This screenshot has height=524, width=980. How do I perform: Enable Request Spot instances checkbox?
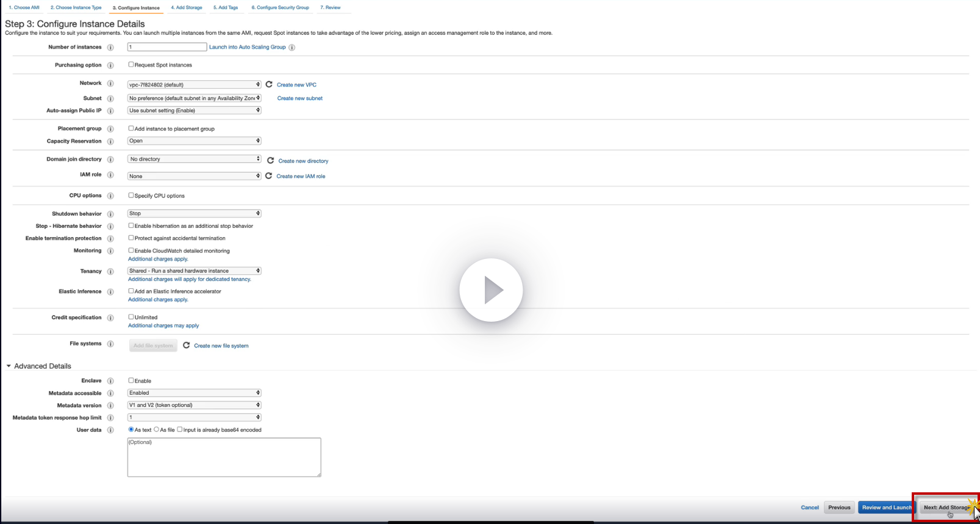tap(131, 65)
